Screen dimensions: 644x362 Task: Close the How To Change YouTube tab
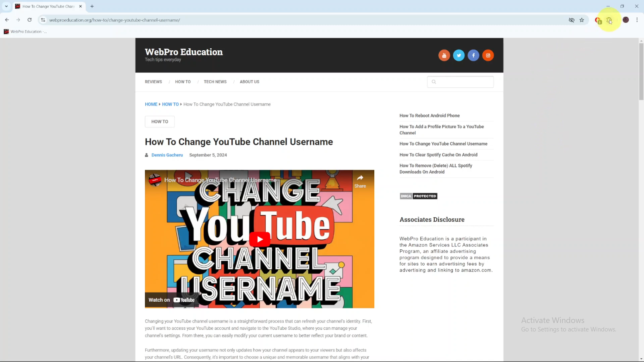pos(80,6)
